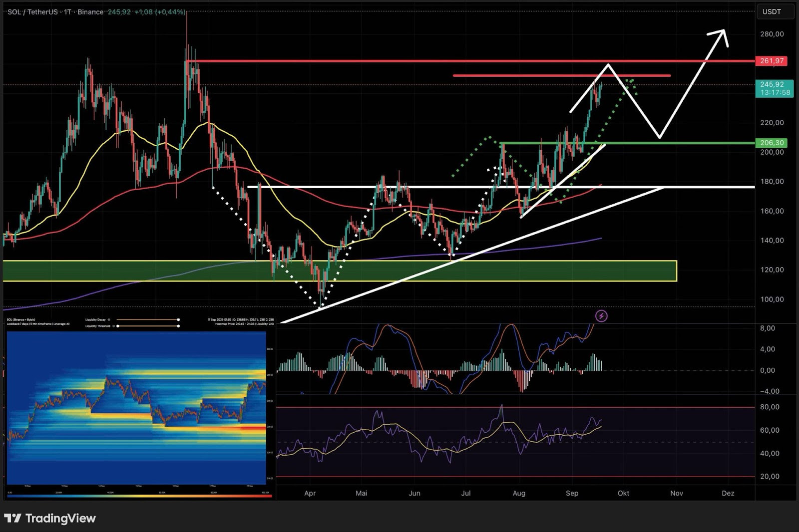Click the RSI pane 40,00 scale value

coord(770,453)
